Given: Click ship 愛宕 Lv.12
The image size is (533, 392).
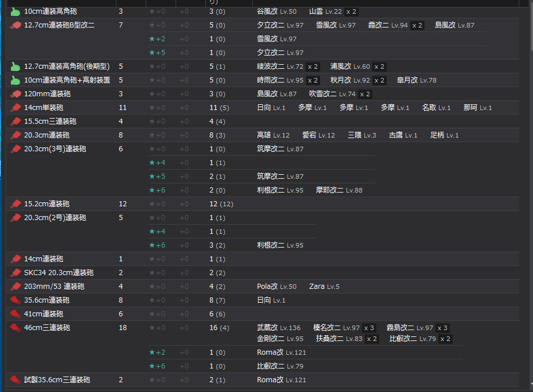Looking at the screenshot, I should tap(319, 135).
